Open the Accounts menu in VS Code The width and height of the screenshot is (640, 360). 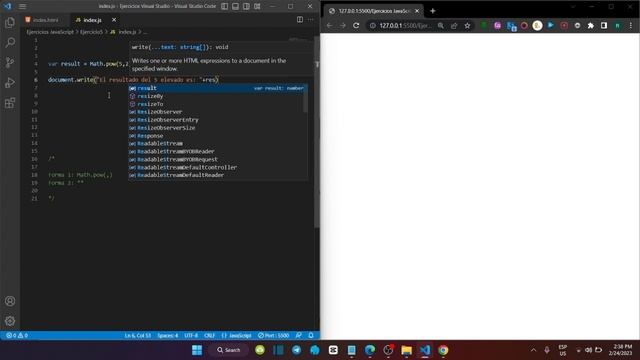pyautogui.click(x=10, y=301)
